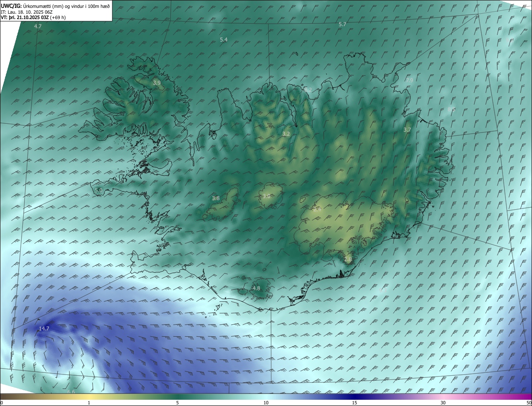Click the 3.8 value on the western glacier
Image resolution: width=532 pixels, height=406 pixels.
[216, 198]
